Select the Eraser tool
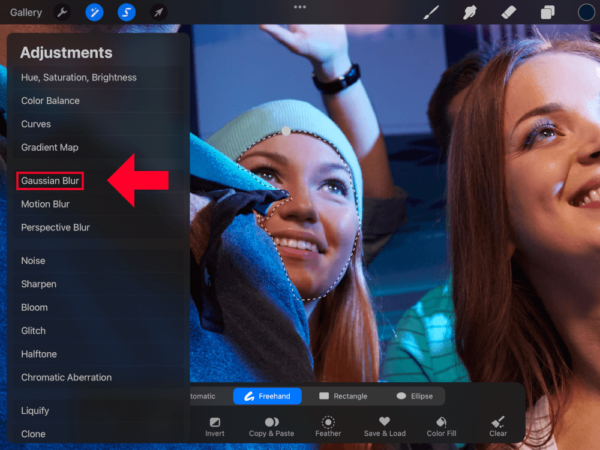 509,13
